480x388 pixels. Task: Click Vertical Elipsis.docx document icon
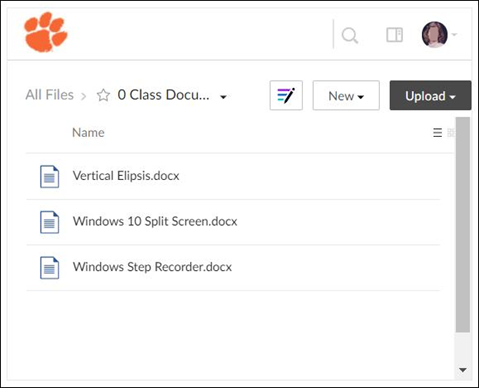pos(49,176)
